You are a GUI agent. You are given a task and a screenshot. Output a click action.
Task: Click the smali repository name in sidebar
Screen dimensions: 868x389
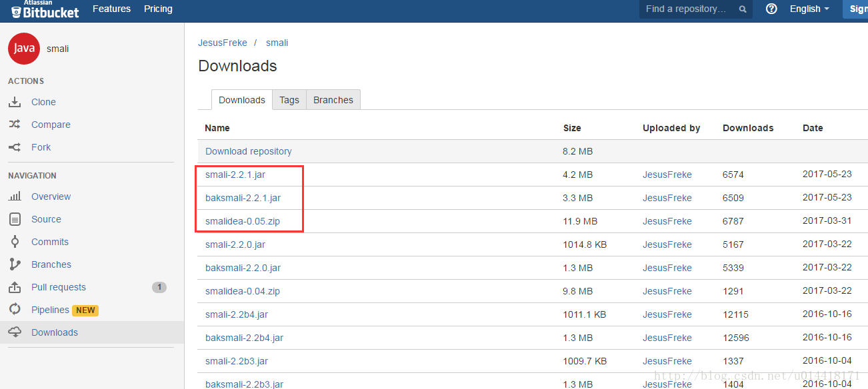click(58, 49)
